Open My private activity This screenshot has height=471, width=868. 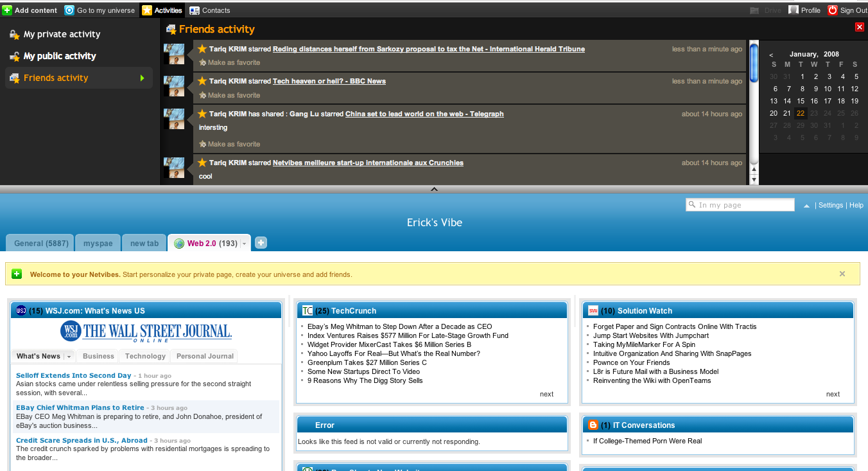point(62,35)
